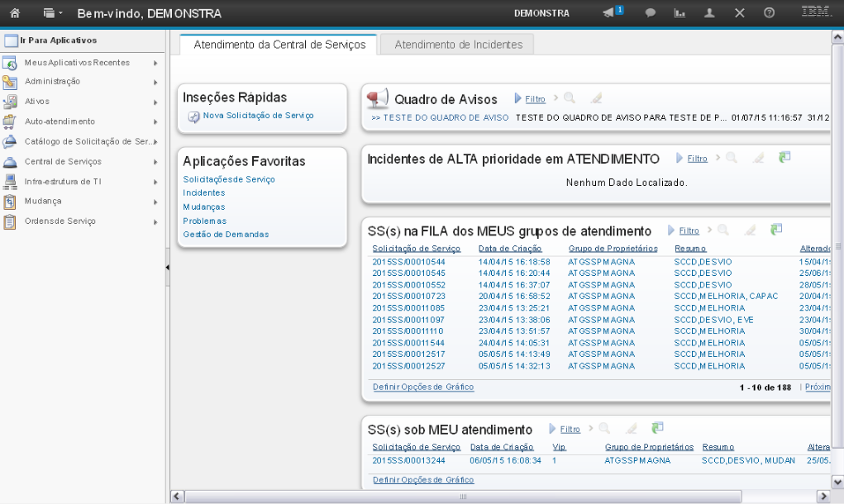The width and height of the screenshot is (844, 504).
Task: Open Filtro in Quadro de Avisos
Action: [x=535, y=99]
